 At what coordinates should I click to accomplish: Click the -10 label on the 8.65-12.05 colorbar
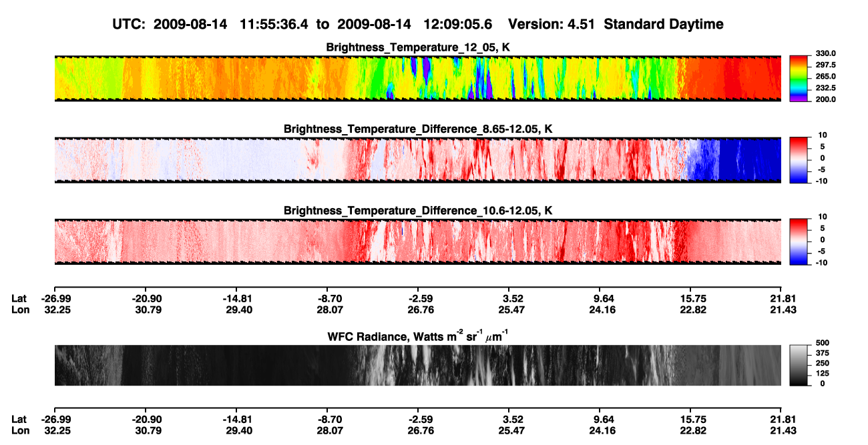click(821, 181)
